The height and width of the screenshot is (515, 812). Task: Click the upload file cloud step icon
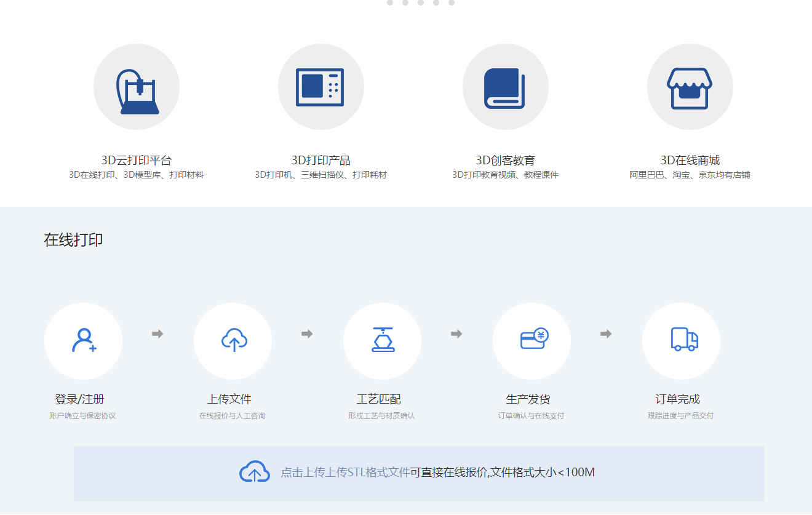point(233,341)
